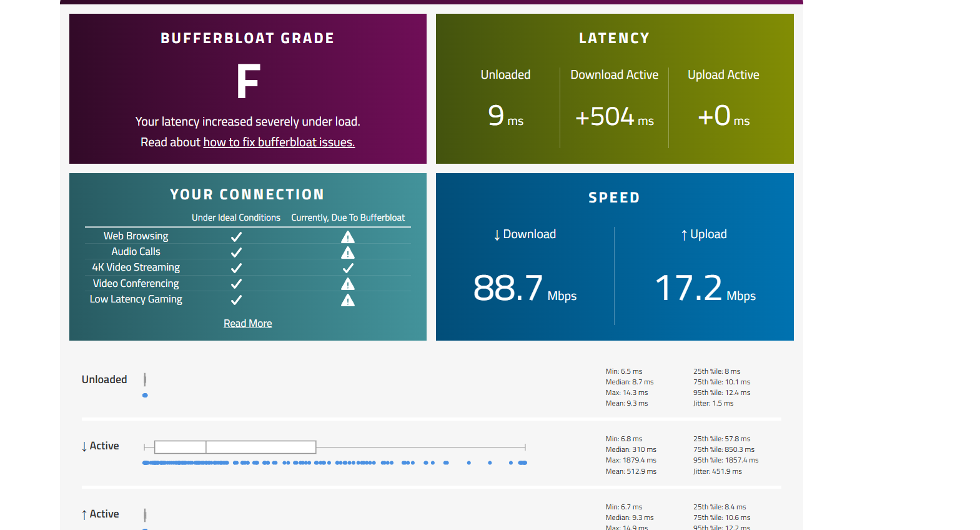Click the Unloaded chart row label
This screenshot has height=530, width=980.
(104, 379)
